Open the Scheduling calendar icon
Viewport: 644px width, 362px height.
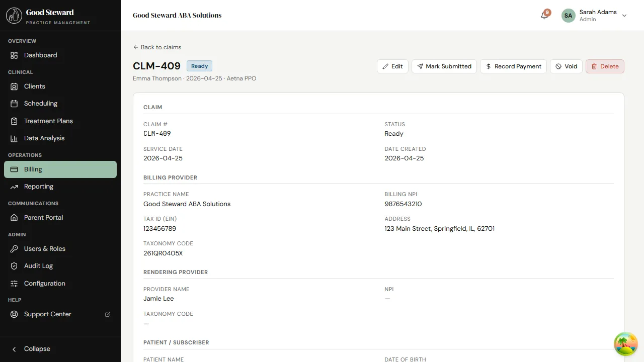[15, 104]
